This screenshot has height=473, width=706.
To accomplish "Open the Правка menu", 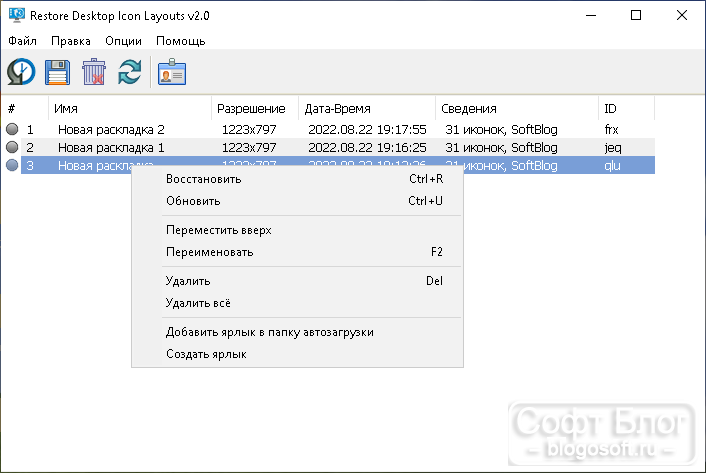I will tap(71, 41).
